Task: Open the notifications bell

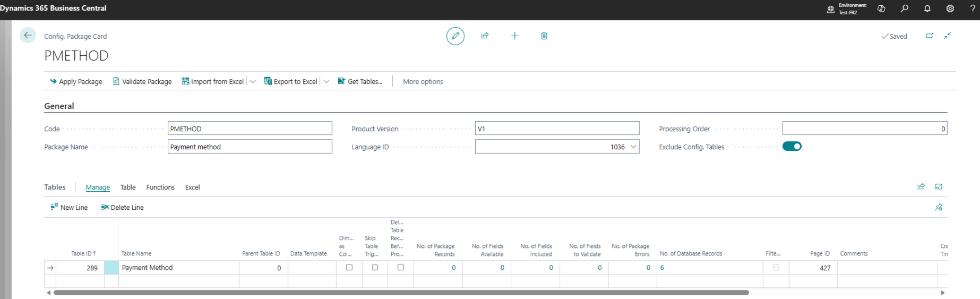Action: 927,8
